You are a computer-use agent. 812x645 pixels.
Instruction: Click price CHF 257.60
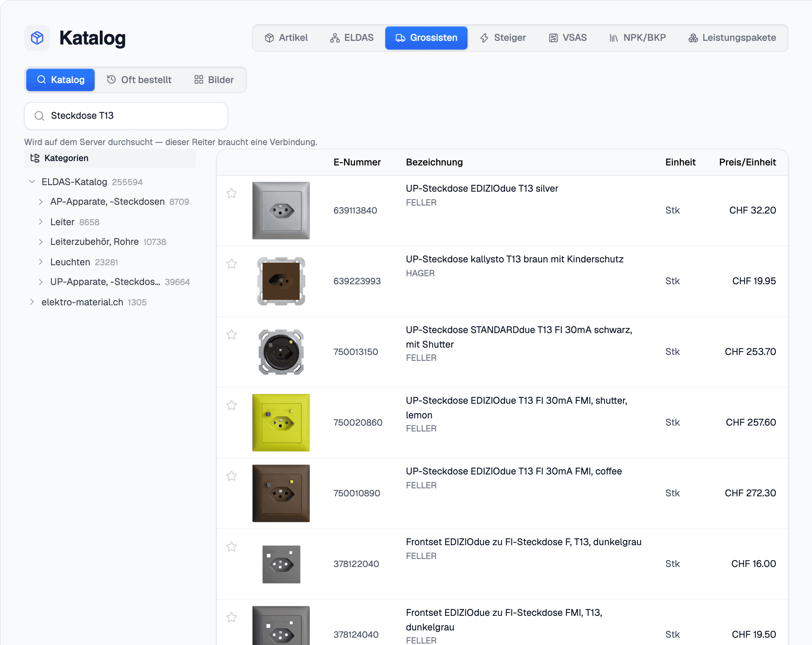(x=750, y=423)
